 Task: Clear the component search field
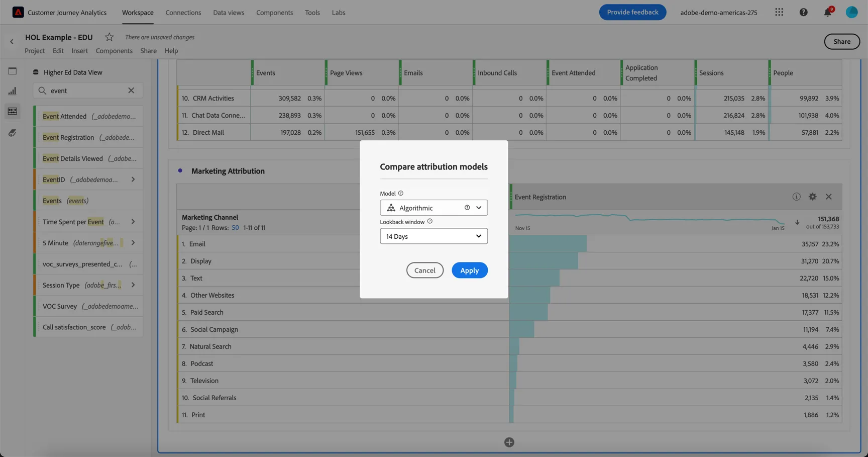click(131, 90)
